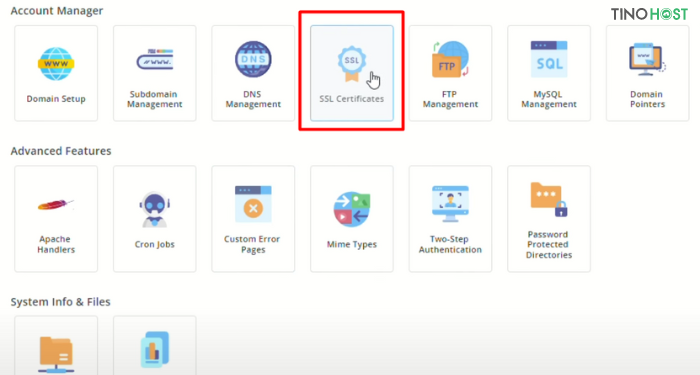Select the Advanced Features section heading
The width and height of the screenshot is (700, 375).
pyautogui.click(x=61, y=151)
